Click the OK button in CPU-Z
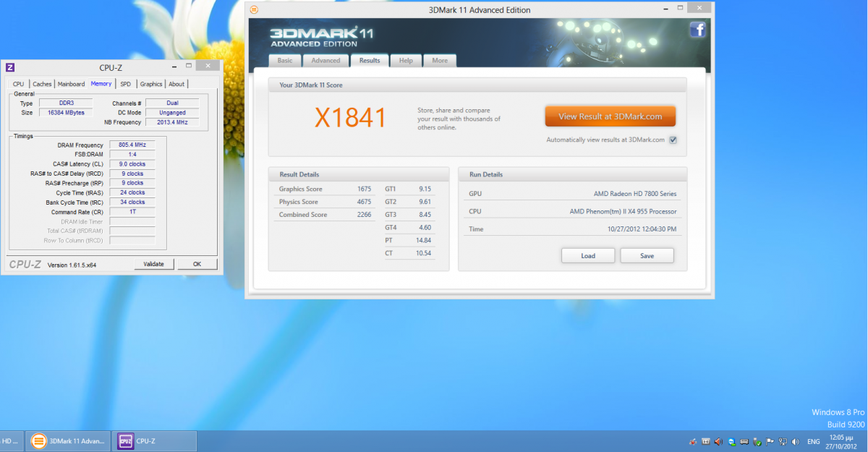The image size is (868, 452). [197, 264]
